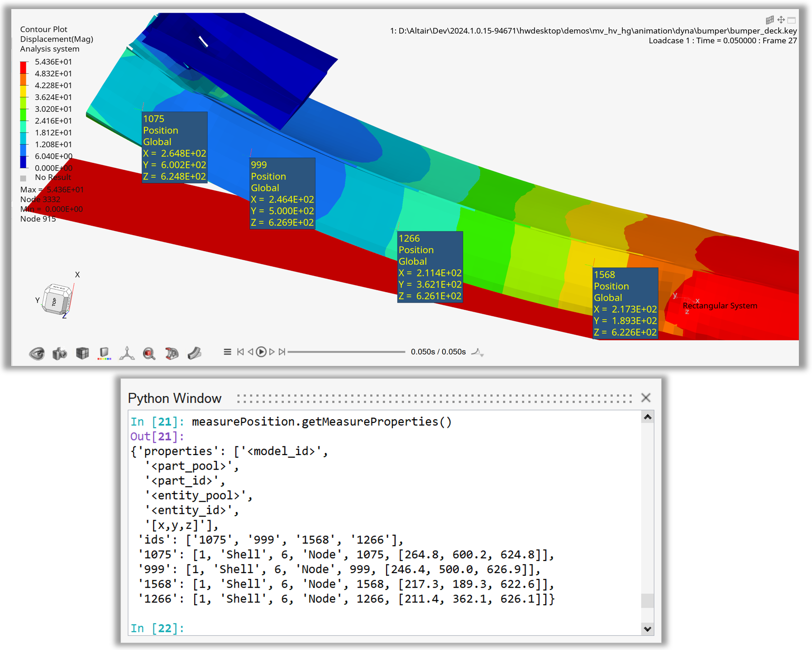Click the view cube orientation widget

pos(57,299)
